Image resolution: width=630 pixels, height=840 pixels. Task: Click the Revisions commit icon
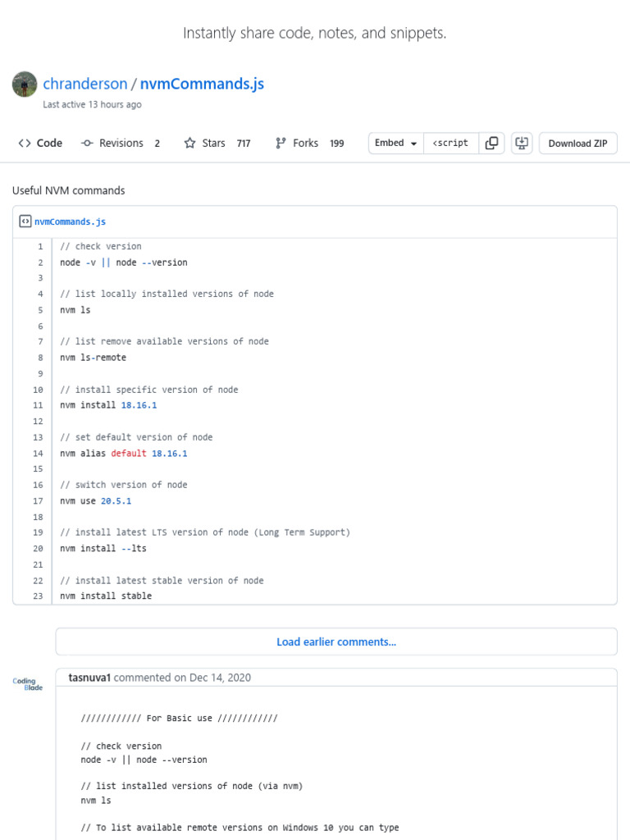click(x=87, y=143)
